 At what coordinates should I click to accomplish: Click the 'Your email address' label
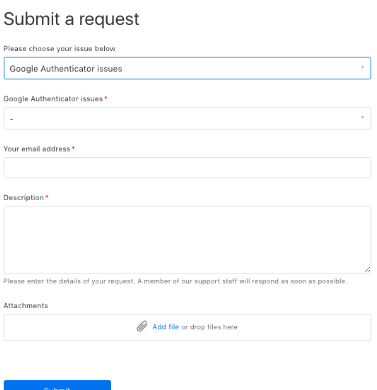point(37,149)
